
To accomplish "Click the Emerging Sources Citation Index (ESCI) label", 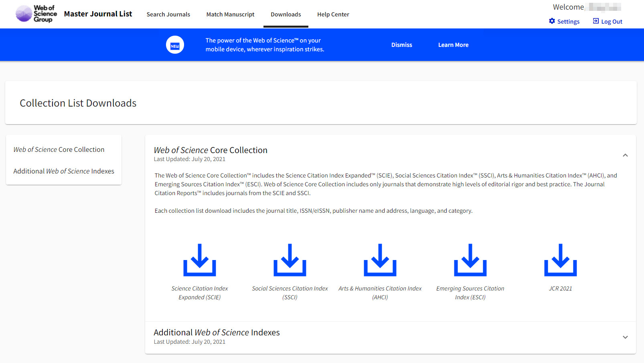I will tap(470, 293).
